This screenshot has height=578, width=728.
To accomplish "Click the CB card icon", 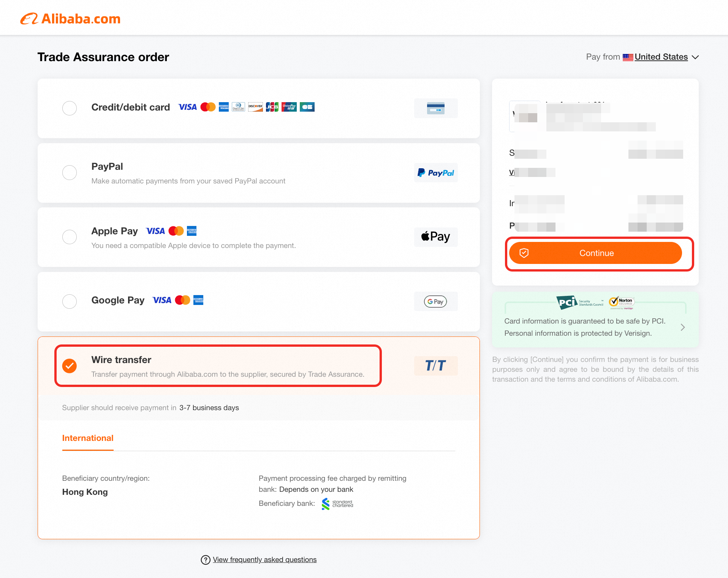I will (307, 107).
